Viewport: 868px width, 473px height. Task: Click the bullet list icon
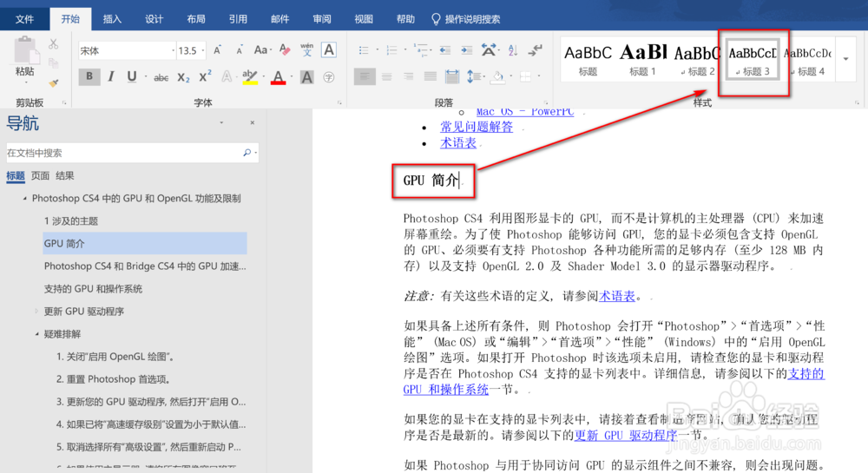coord(364,50)
